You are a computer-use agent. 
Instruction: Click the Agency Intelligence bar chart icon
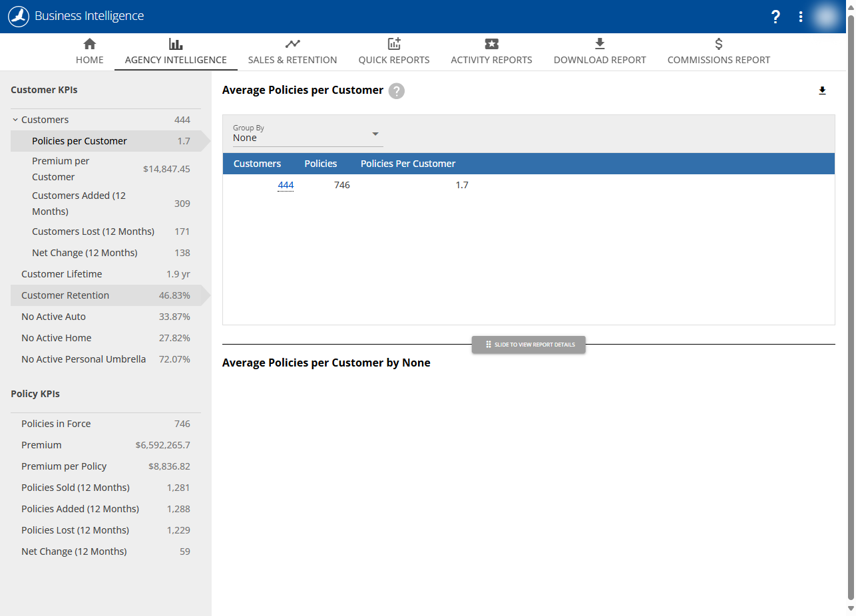pyautogui.click(x=176, y=44)
